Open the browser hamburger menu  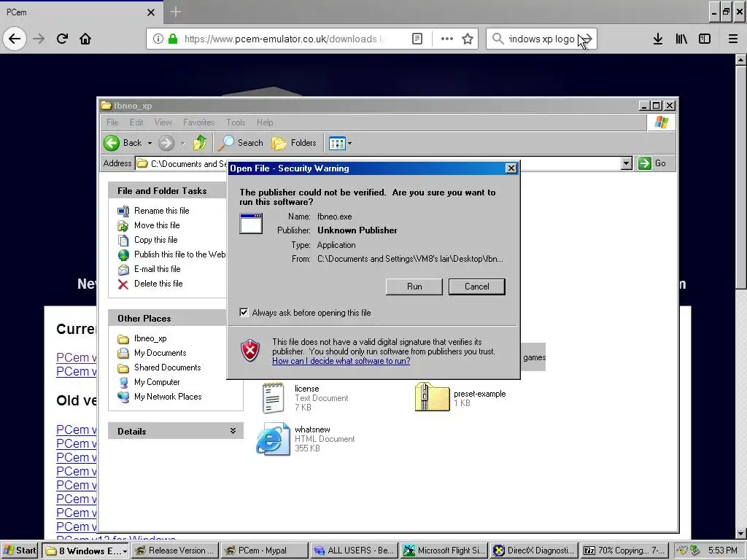(733, 39)
